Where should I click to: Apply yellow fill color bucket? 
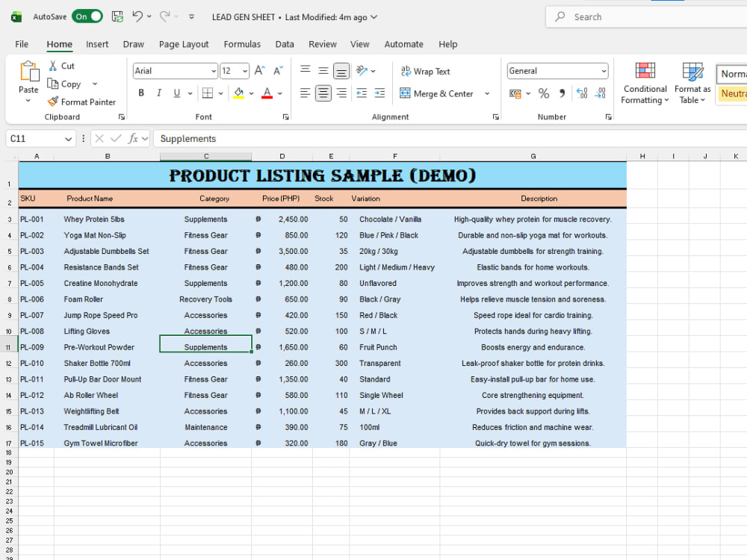pos(239,93)
